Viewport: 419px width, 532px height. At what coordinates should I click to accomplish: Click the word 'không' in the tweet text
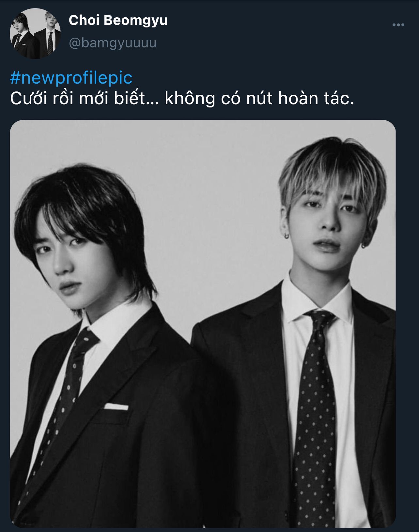point(190,99)
